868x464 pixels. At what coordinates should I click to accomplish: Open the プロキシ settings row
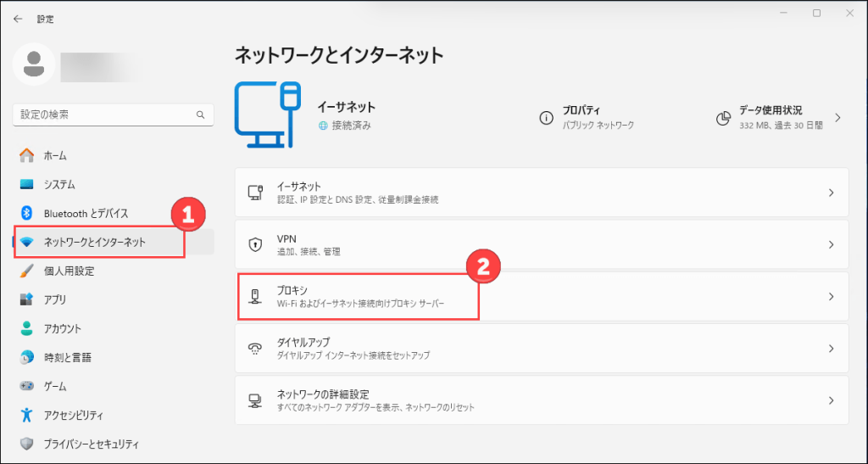542,296
